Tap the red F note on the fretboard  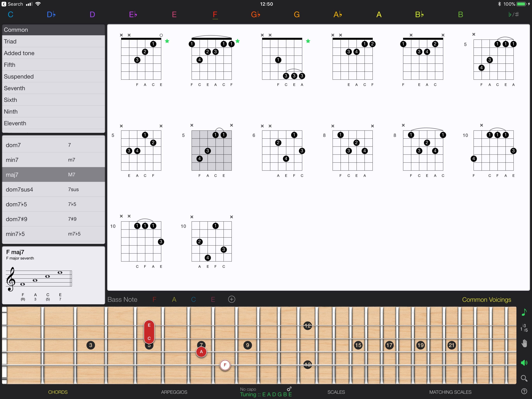click(225, 365)
